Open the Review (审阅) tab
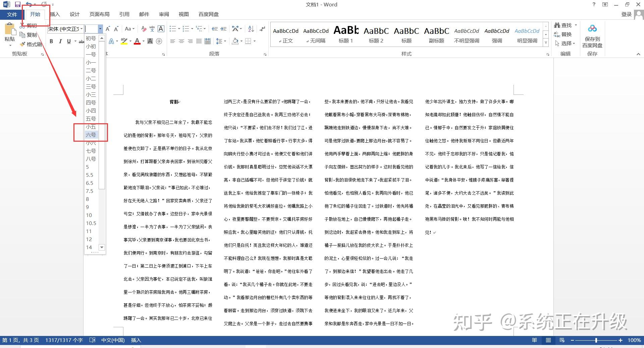The height and width of the screenshot is (348, 644). 164,14
